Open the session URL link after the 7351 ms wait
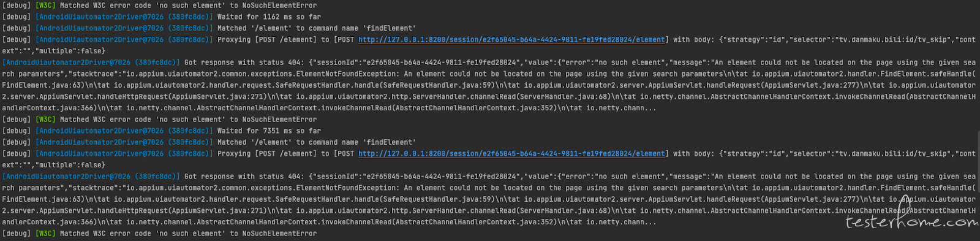Image resolution: width=980 pixels, height=241 pixels. click(x=512, y=154)
